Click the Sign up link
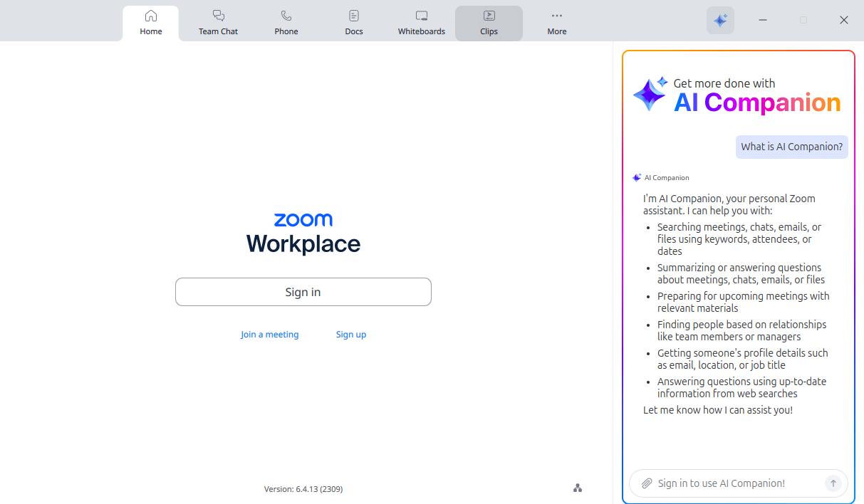The height and width of the screenshot is (504, 864). point(351,335)
